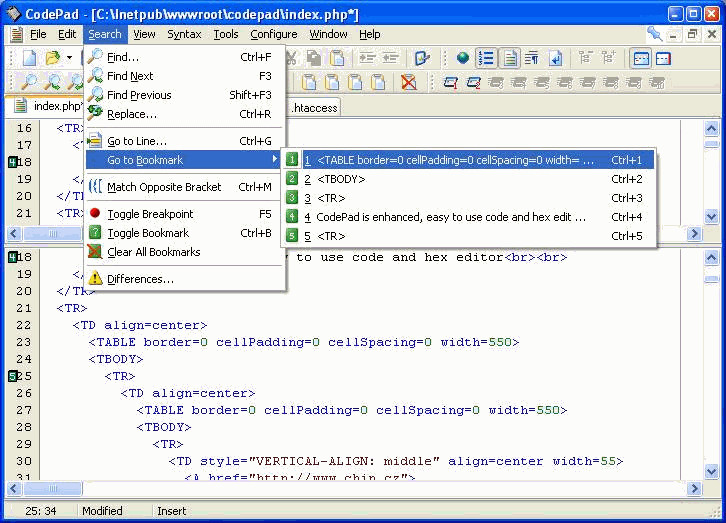Open the Tools menu

click(x=225, y=34)
